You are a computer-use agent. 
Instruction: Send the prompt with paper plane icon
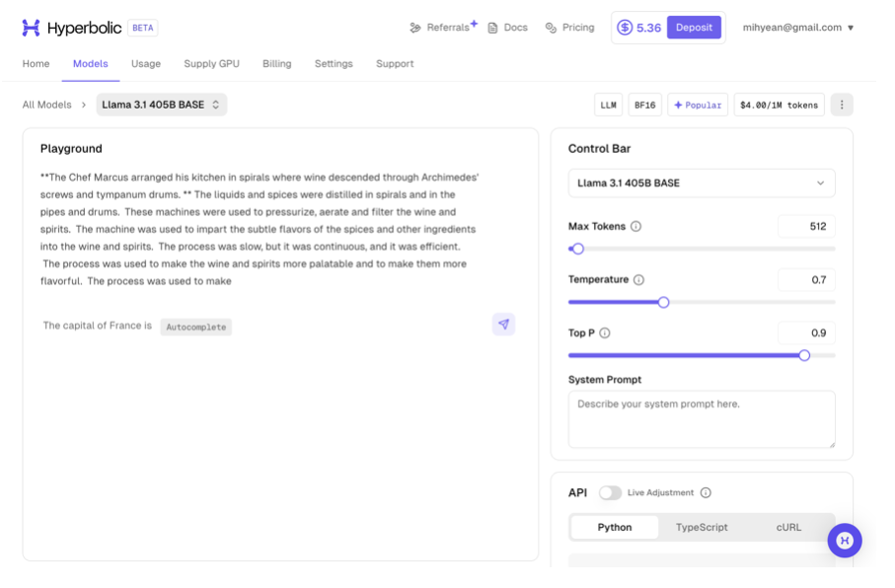pos(503,325)
